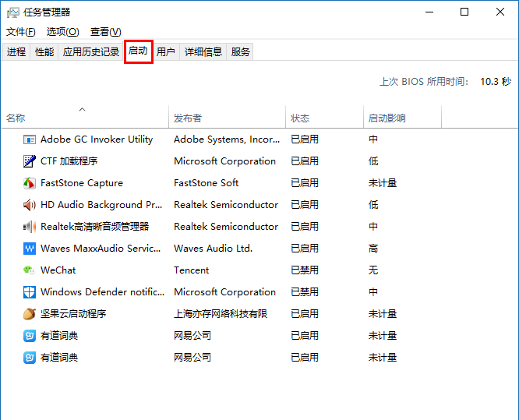The image size is (519, 420).
Task: Minimize the 任务管理器 window
Action: (429, 12)
